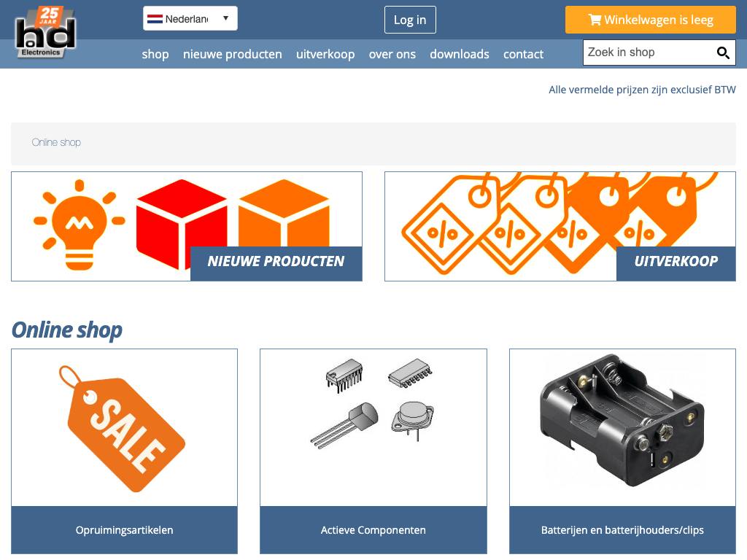Click the Log in button
Image resolution: width=747 pixels, height=560 pixels.
(410, 20)
